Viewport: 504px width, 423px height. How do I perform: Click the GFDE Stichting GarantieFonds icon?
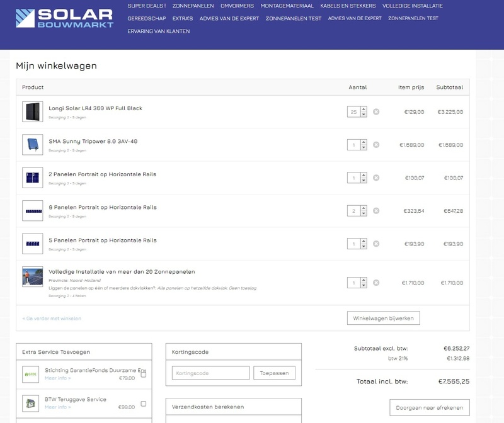(x=30, y=374)
